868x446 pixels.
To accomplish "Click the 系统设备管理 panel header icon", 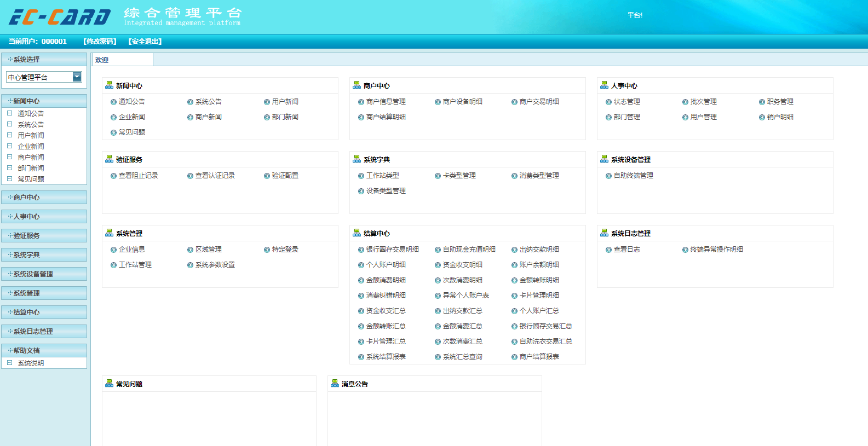I will click(x=605, y=159).
